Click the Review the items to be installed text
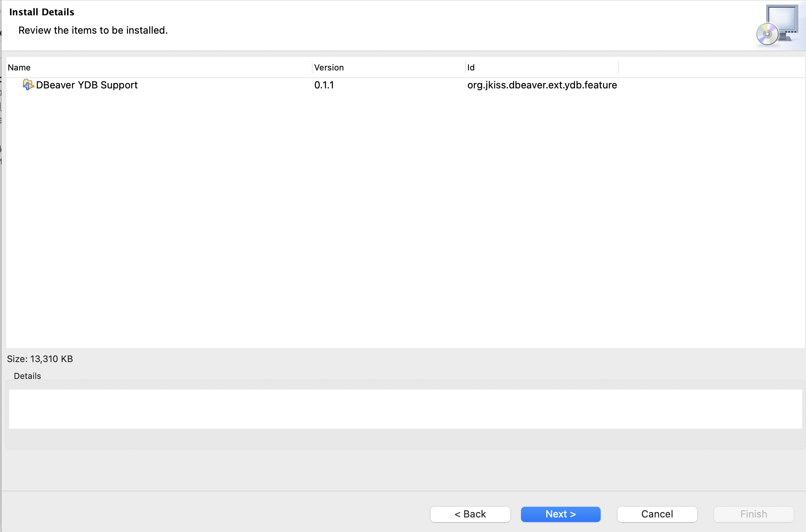This screenshot has width=806, height=532. tap(93, 30)
